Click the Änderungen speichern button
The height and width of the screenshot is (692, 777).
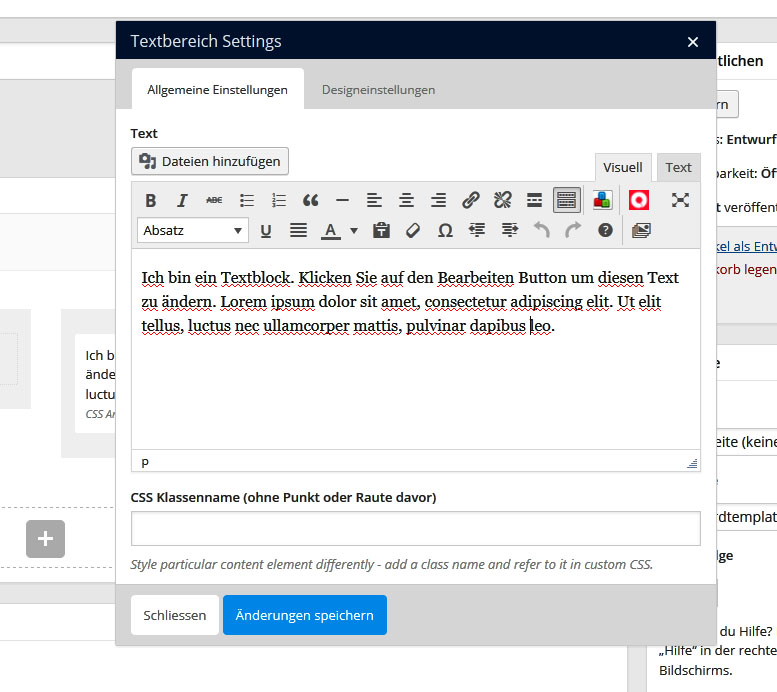point(304,615)
